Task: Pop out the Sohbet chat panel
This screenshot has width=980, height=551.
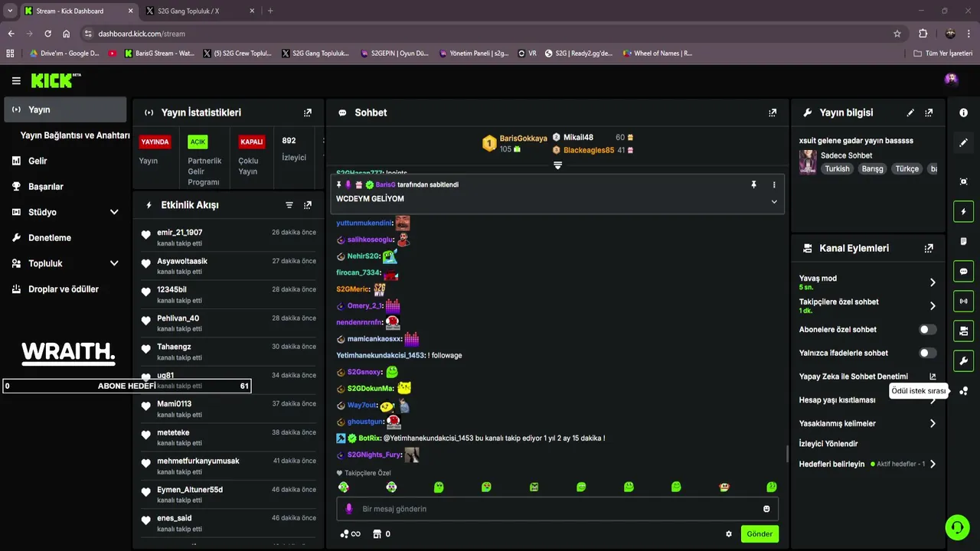Action: [x=773, y=112]
